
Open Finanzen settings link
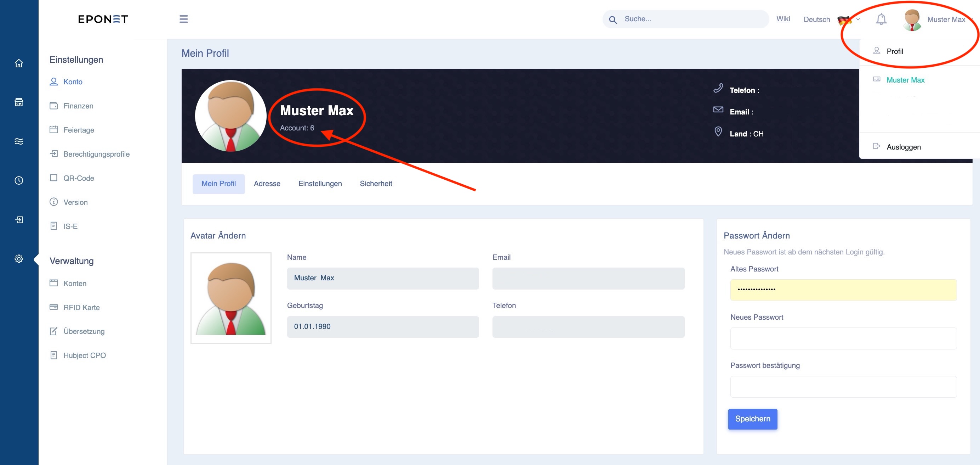click(x=78, y=106)
